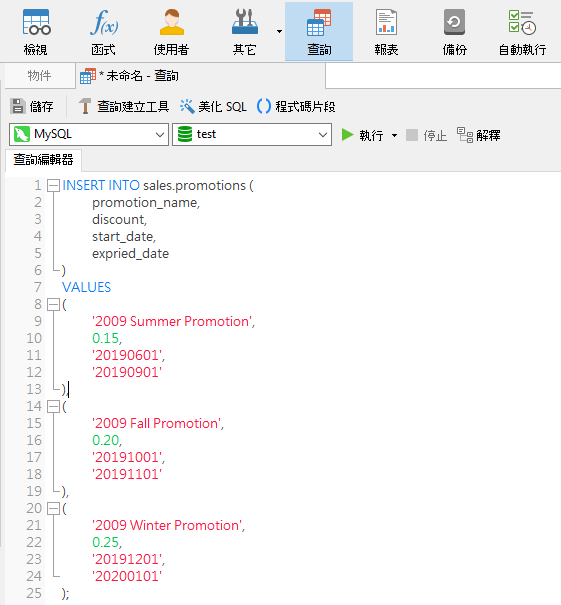Viewport: 561px width, 605px height.
Task: Click the '20190601' date string
Action: 127,355
